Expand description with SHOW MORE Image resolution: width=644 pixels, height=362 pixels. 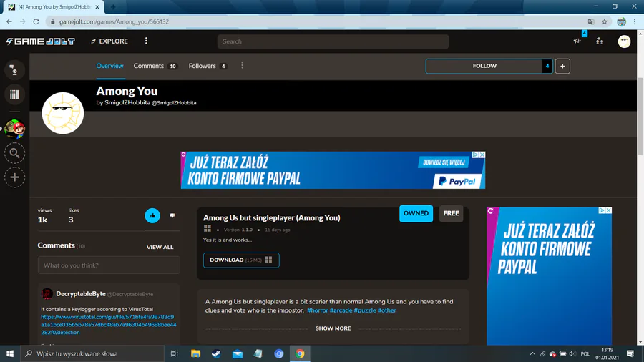333,328
